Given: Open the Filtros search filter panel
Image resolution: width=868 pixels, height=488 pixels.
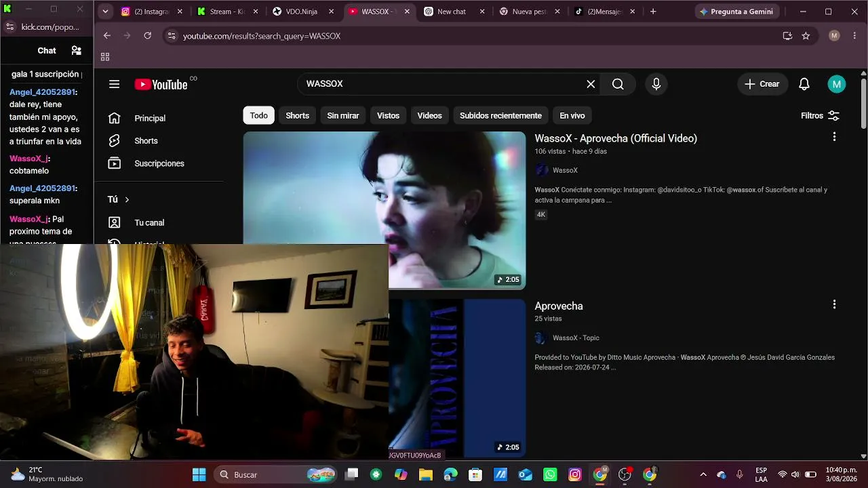Looking at the screenshot, I should (820, 116).
